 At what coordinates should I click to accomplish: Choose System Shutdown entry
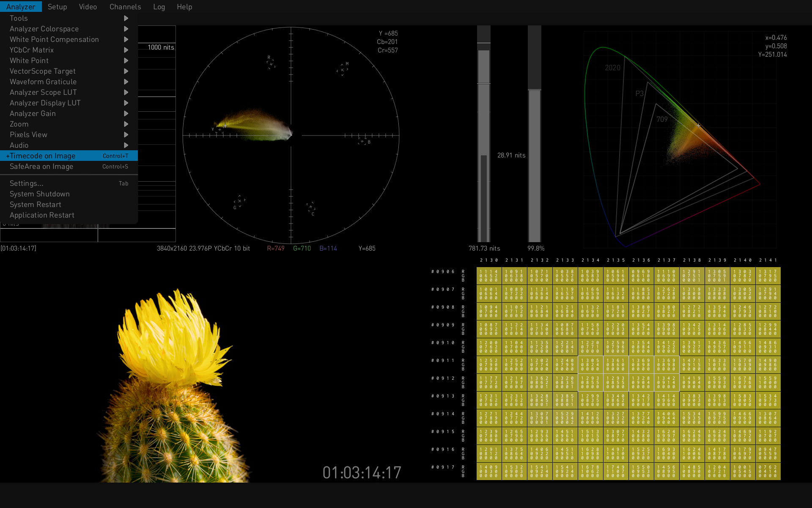pos(40,194)
